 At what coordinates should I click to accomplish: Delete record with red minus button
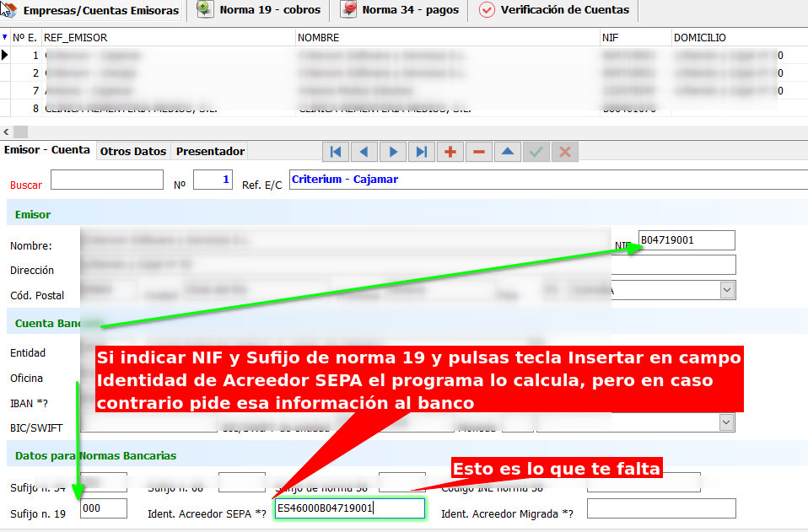point(479,152)
